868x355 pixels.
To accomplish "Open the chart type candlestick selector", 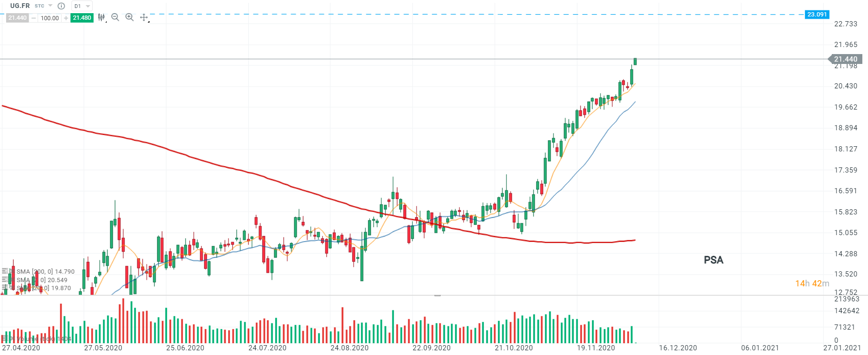I will [x=101, y=17].
